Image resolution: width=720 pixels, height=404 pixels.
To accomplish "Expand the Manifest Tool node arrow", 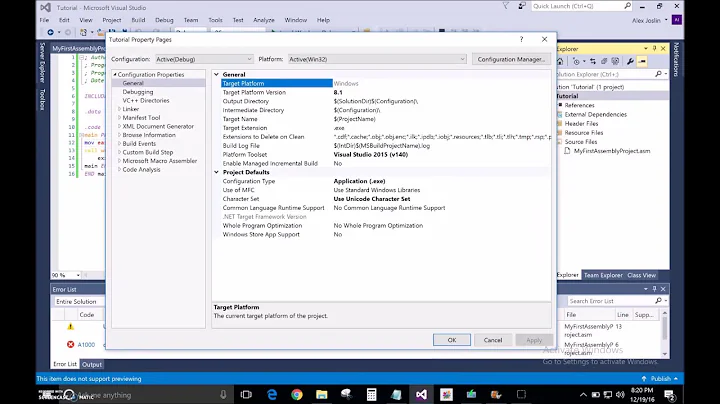I will click(x=119, y=118).
